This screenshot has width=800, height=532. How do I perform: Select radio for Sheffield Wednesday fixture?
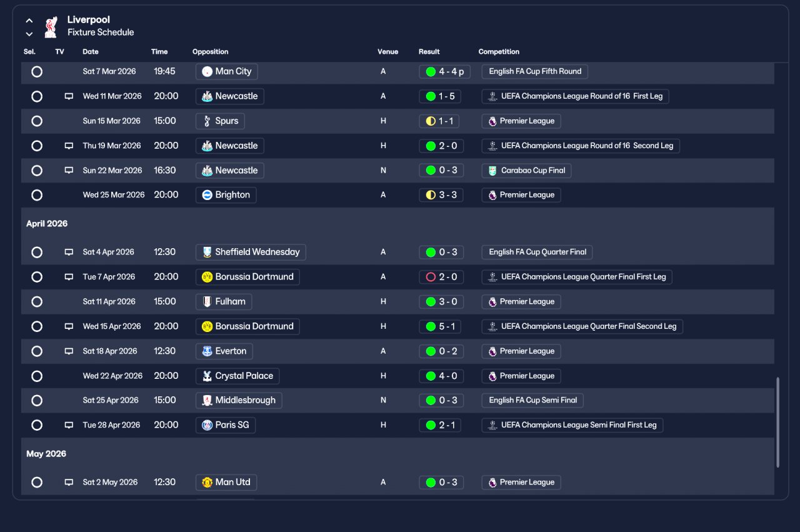pos(37,252)
